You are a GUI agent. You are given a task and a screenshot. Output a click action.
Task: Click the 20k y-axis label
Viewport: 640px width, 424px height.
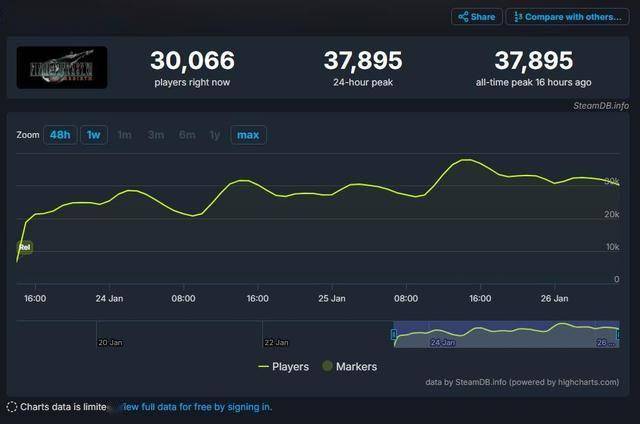tap(612, 214)
